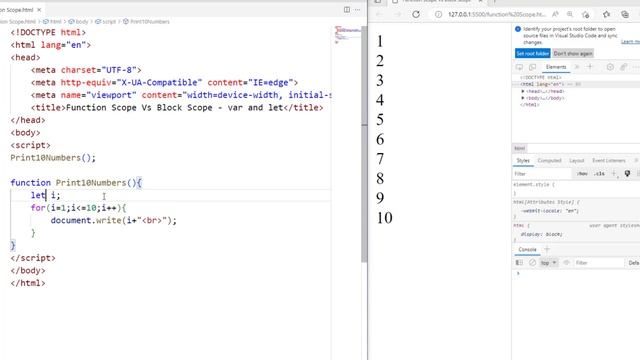640x360 pixels.
Task: Reload the page with the Refresh icon
Action: pos(416,14)
